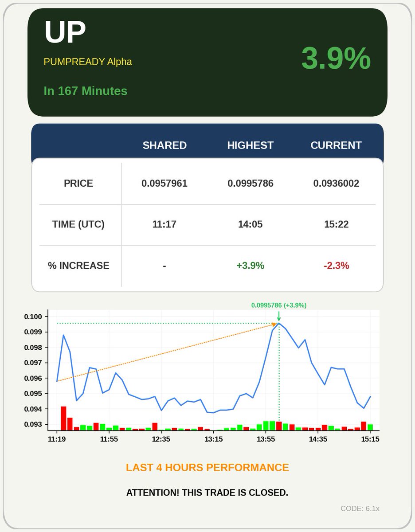Click the 13:15 x-axis label
The height and width of the screenshot is (532, 415).
(x=213, y=439)
